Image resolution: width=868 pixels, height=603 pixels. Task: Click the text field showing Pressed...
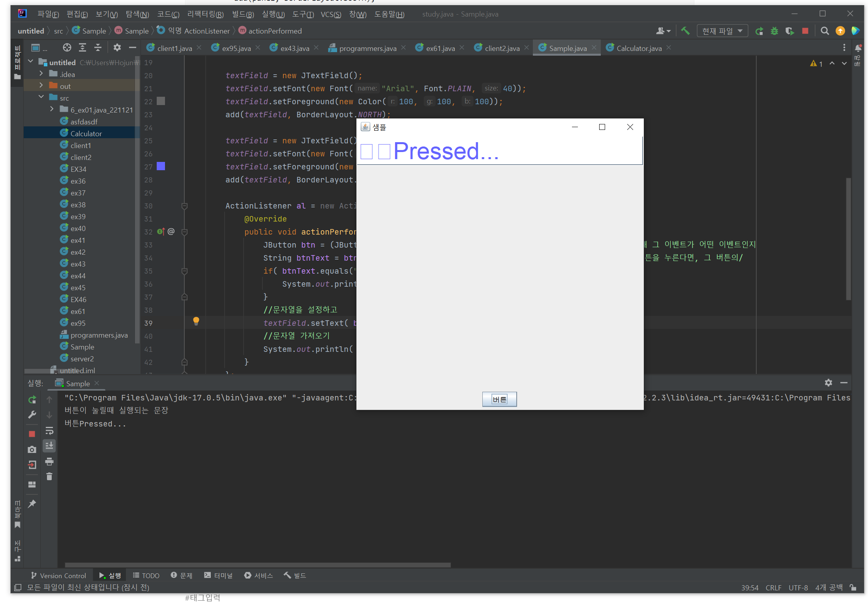click(x=499, y=151)
